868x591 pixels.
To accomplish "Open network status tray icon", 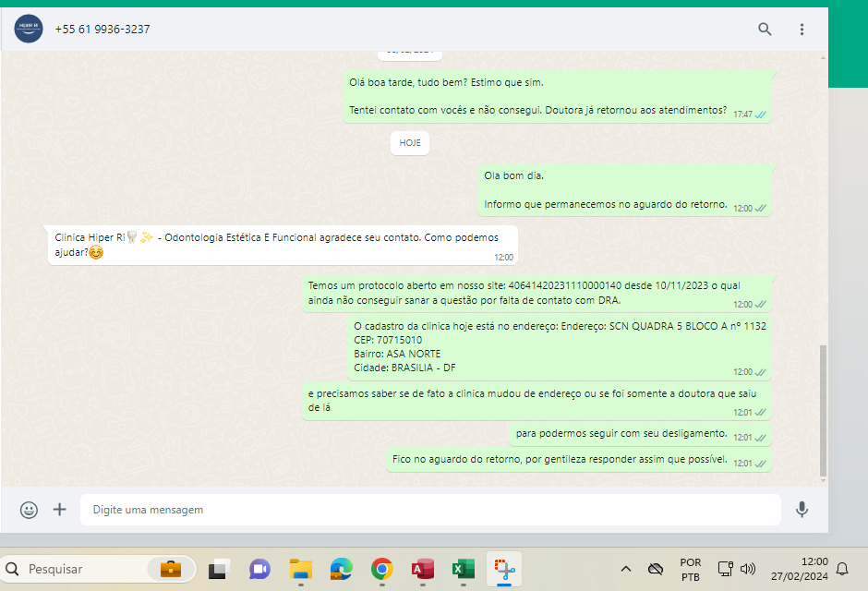I will pyautogui.click(x=725, y=569).
